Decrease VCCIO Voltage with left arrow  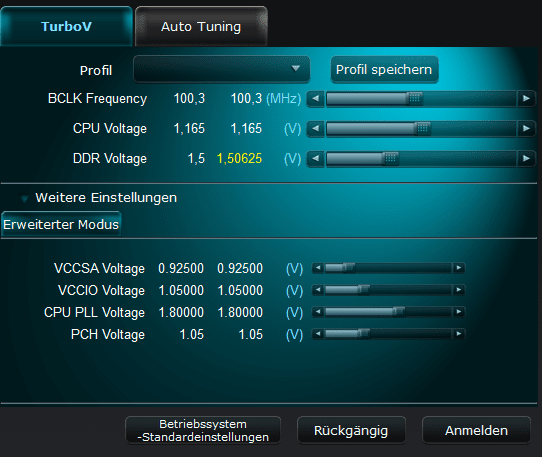(x=318, y=290)
